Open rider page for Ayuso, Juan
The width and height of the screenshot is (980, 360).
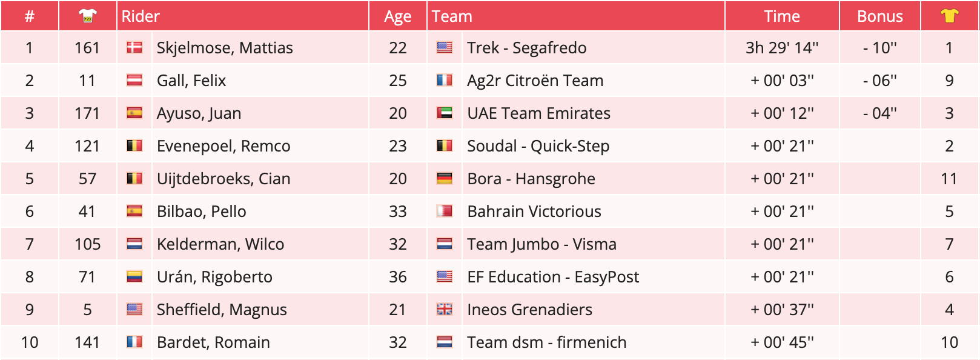199,113
